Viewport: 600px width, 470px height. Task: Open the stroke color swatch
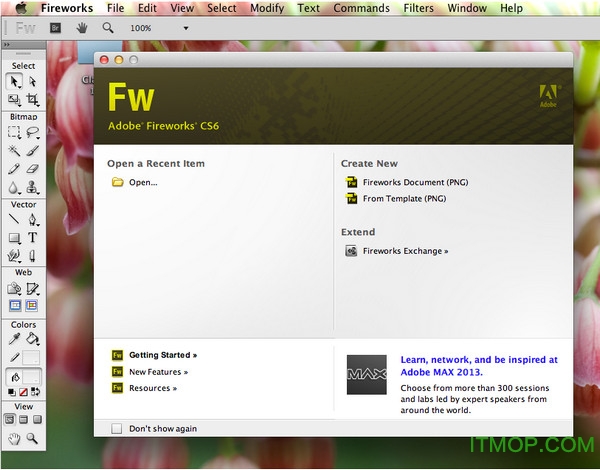(x=31, y=357)
